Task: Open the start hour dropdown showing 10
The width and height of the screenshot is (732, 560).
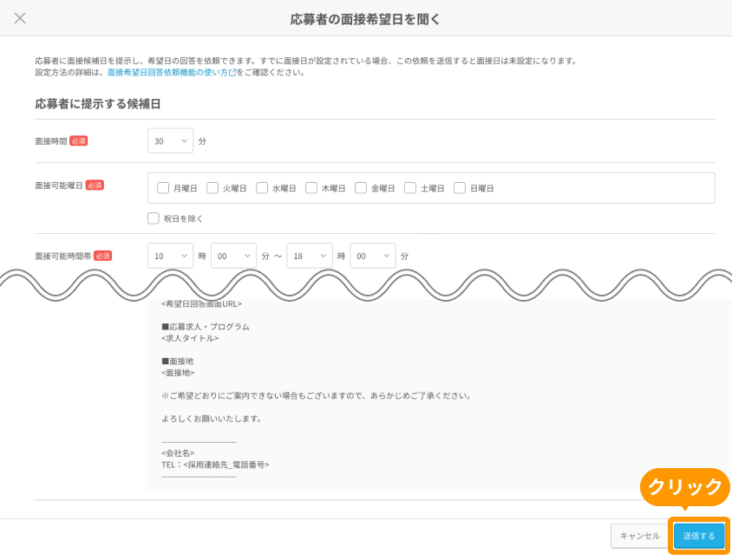Action: click(x=170, y=256)
